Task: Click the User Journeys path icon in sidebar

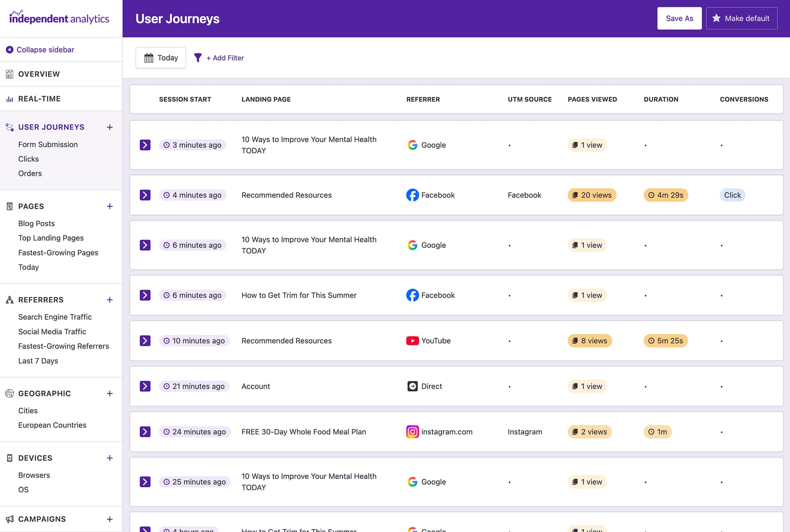Action: (9, 127)
